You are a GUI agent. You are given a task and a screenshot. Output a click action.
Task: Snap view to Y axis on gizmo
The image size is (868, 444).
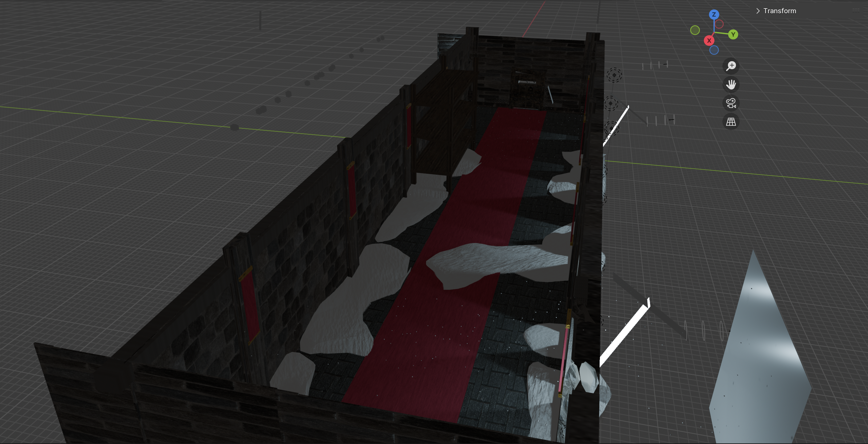pyautogui.click(x=733, y=34)
